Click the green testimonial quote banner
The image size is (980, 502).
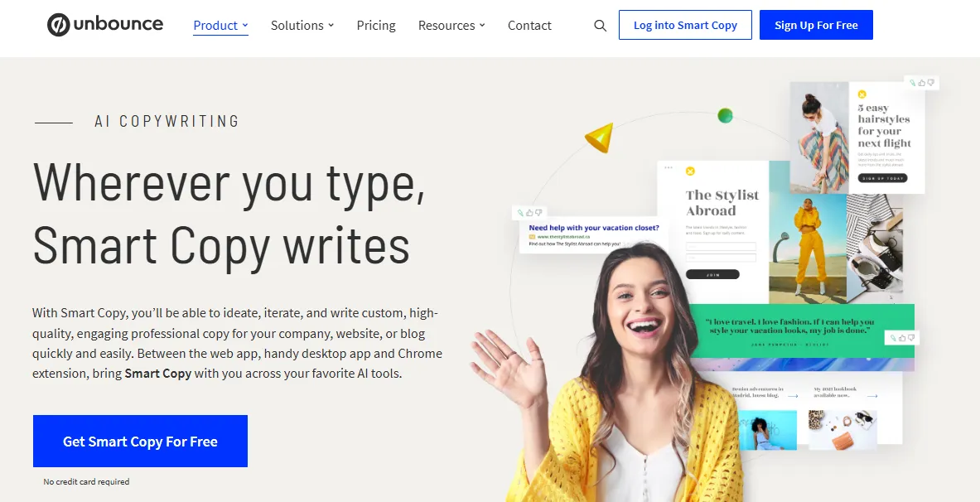click(x=801, y=331)
